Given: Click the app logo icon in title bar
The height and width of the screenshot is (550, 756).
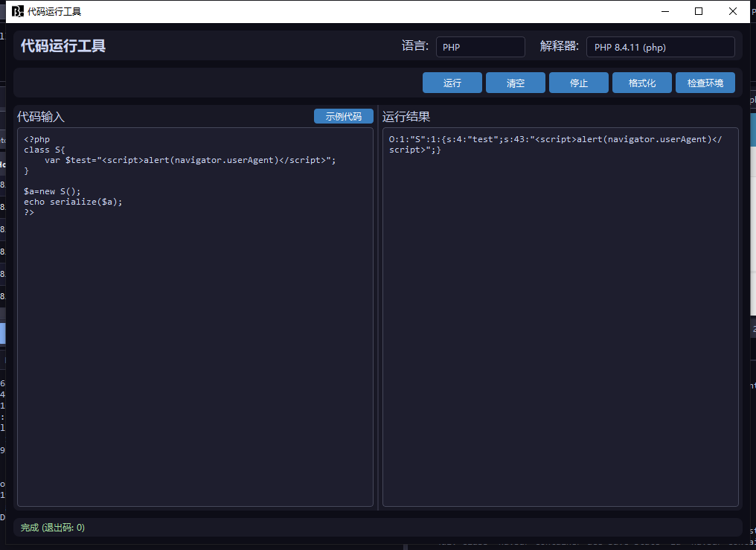Looking at the screenshot, I should click(18, 11).
